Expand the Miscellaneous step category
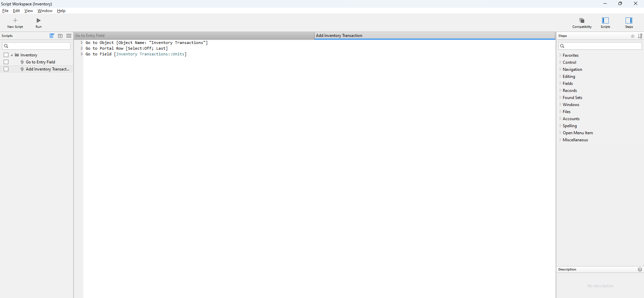The image size is (644, 298). click(x=560, y=140)
